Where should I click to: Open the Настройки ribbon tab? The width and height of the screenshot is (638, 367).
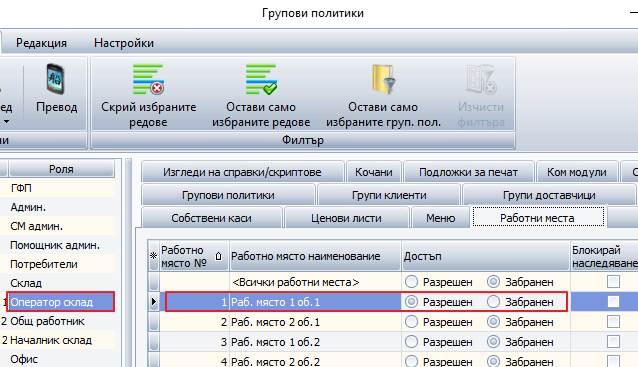pyautogui.click(x=124, y=43)
